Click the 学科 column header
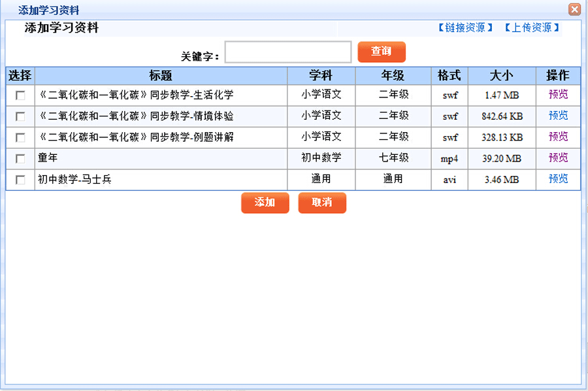This screenshot has width=588, height=391. (321, 76)
